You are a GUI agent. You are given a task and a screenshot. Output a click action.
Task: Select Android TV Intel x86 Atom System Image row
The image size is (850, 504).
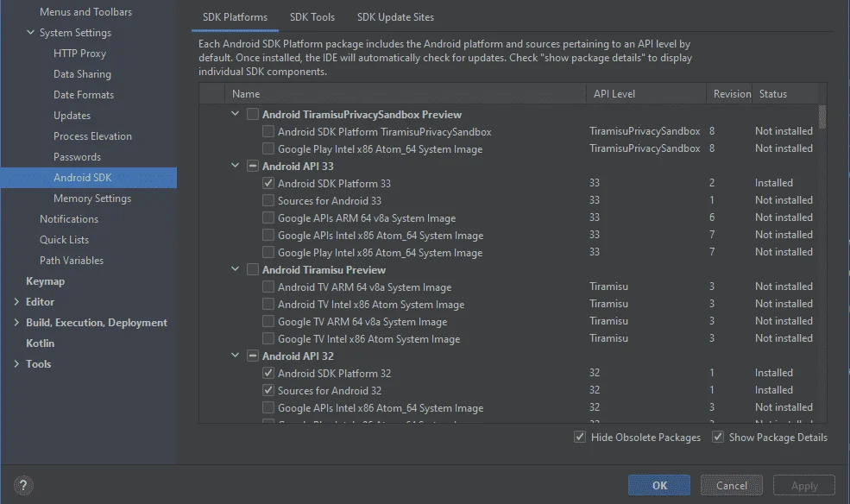pyautogui.click(x=508, y=304)
